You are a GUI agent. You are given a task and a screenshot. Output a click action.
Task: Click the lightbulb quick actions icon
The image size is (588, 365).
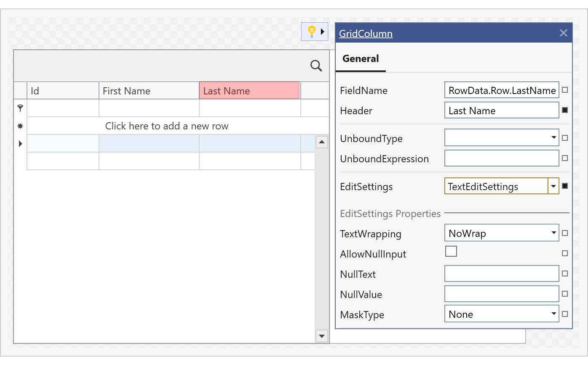click(312, 31)
